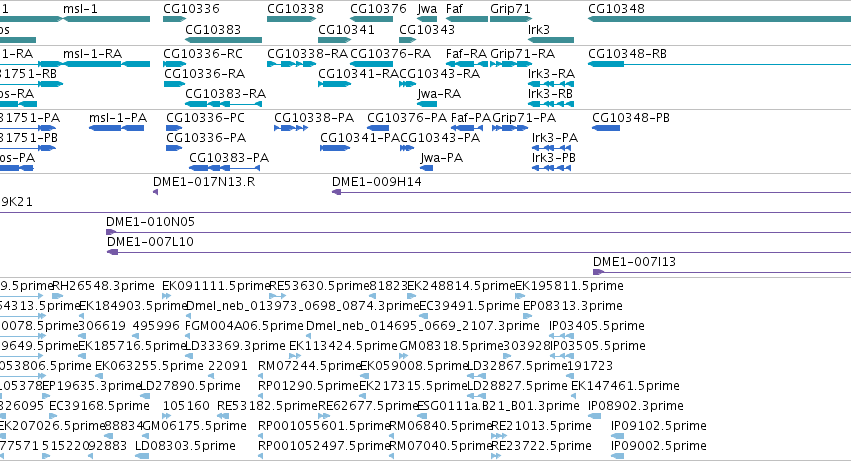
Task: Click the CG10348-RB transcript label
Action: coord(627,54)
